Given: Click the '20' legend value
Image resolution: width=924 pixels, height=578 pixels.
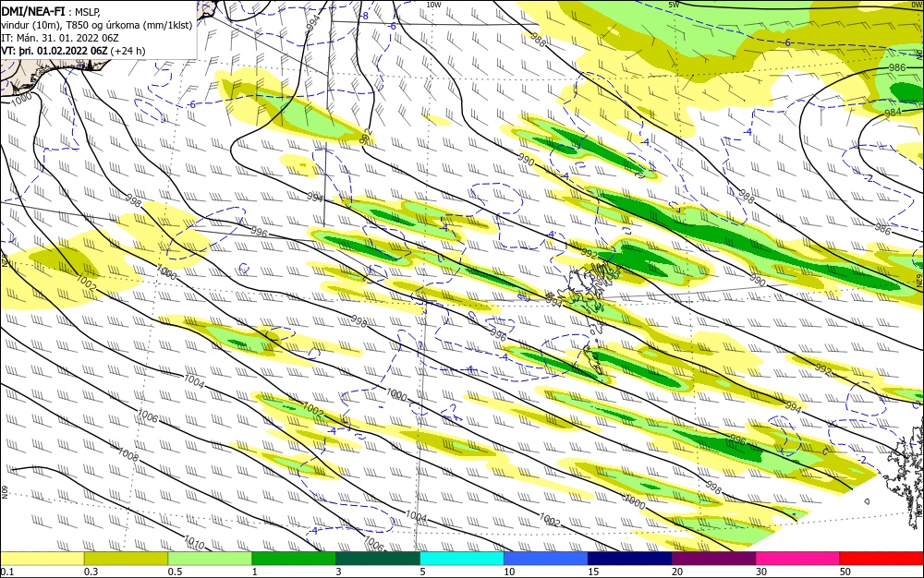Looking at the screenshot, I should click(x=677, y=572).
